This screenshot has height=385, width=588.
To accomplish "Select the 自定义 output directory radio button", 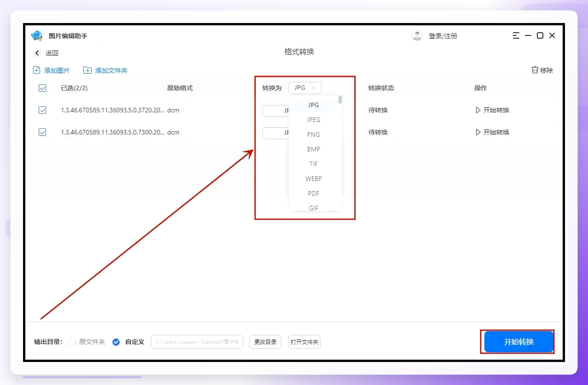I will coord(116,342).
